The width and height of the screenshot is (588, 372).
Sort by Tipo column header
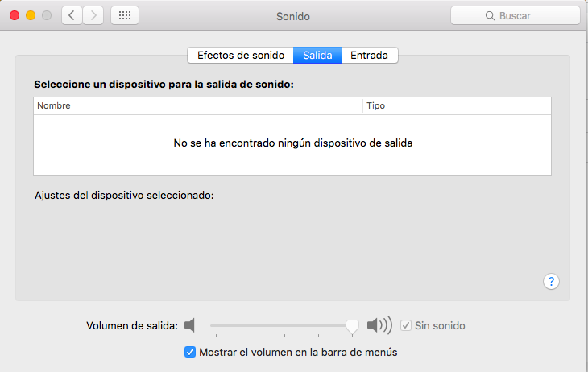[457, 105]
